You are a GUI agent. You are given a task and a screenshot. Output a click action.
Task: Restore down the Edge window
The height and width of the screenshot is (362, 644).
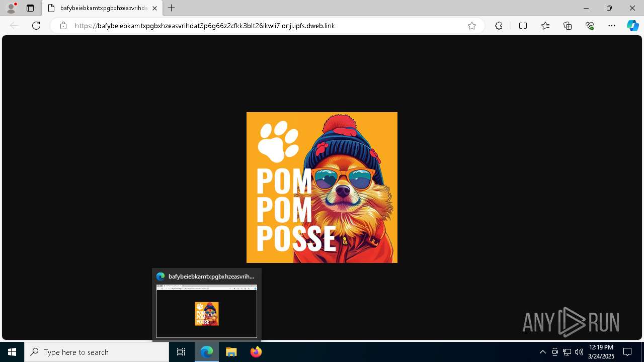tap(609, 8)
